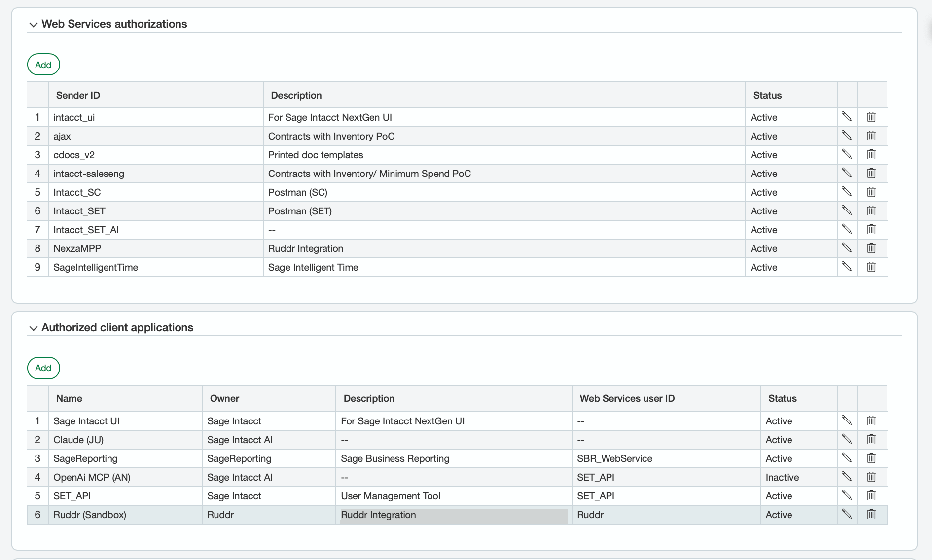
Task: Edit the intacct_ui sender authorization
Action: 847,117
